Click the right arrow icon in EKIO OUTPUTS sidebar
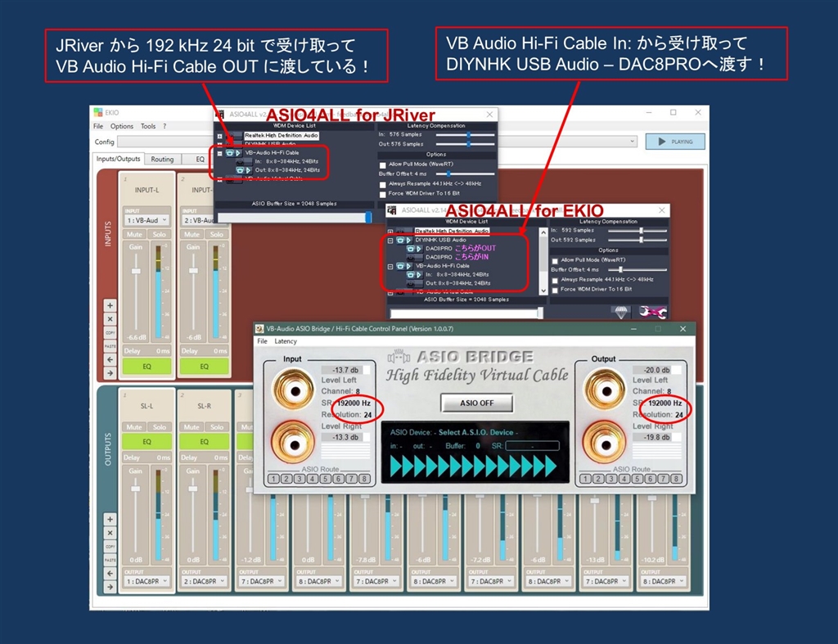Viewport: 838px width, 644px height. [110, 586]
